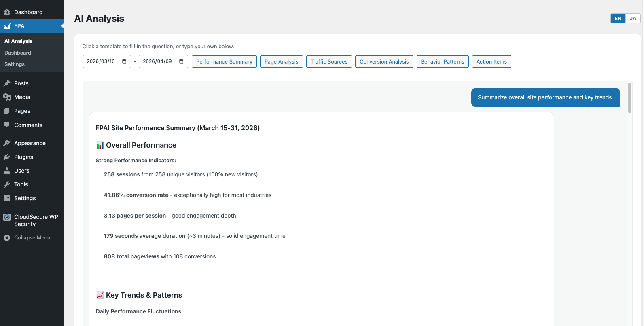The image size is (644, 326).
Task: Click the chat panel vertical scrollbar
Action: pyautogui.click(x=629, y=98)
